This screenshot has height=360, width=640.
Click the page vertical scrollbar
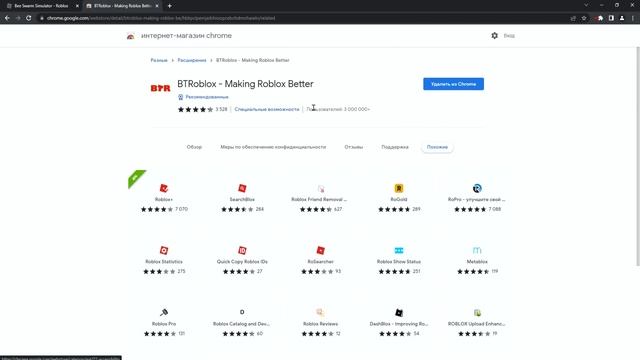pyautogui.click(x=638, y=157)
